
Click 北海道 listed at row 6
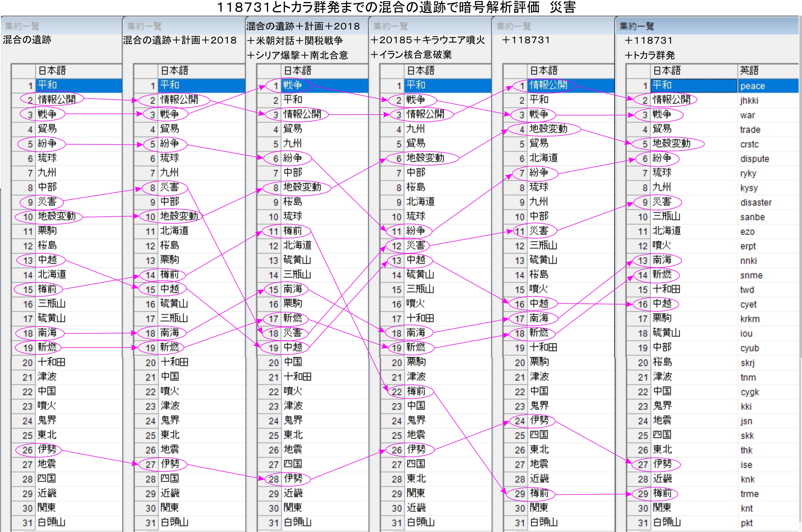(x=543, y=158)
